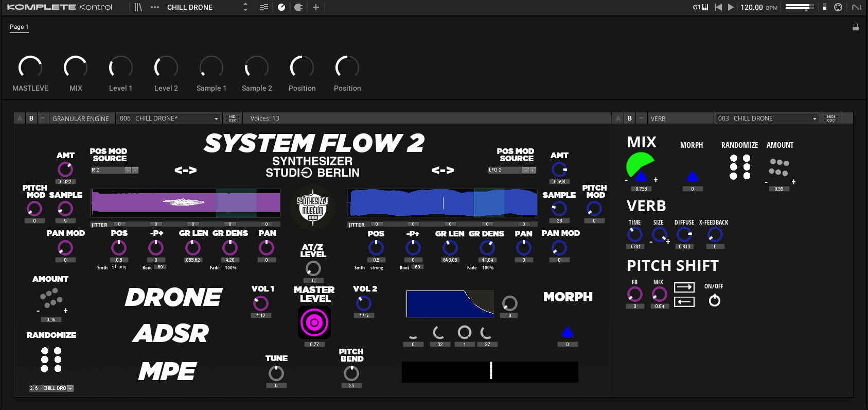
Task: Open the 003 CHILL DRONE Verb preset dropdown
Action: 767,118
